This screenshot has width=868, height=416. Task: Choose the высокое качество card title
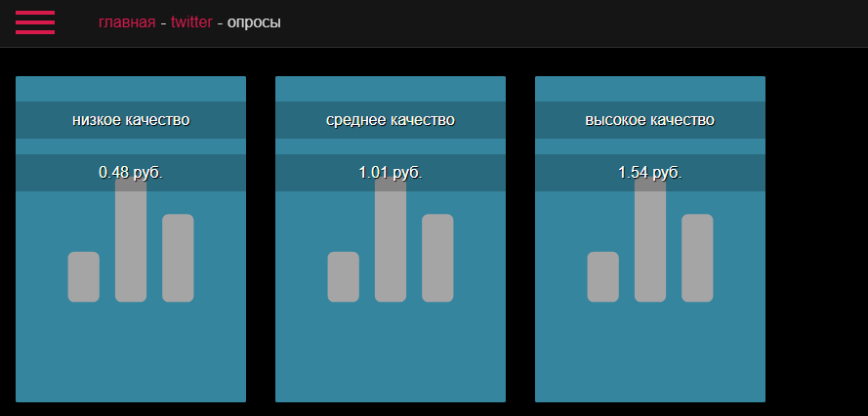pyautogui.click(x=650, y=120)
